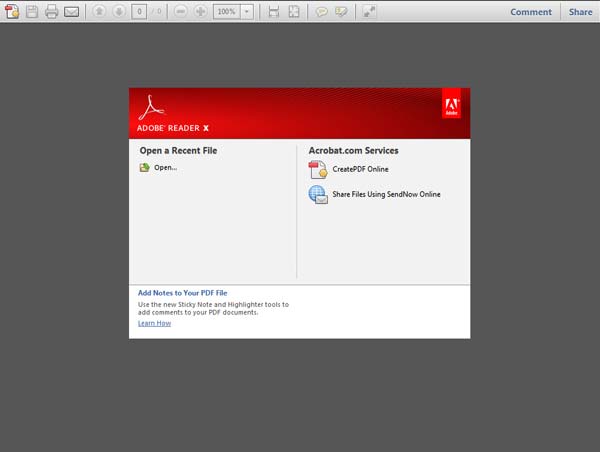Click the Acrobat.com Services heading
This screenshot has width=600, height=452.
click(354, 151)
